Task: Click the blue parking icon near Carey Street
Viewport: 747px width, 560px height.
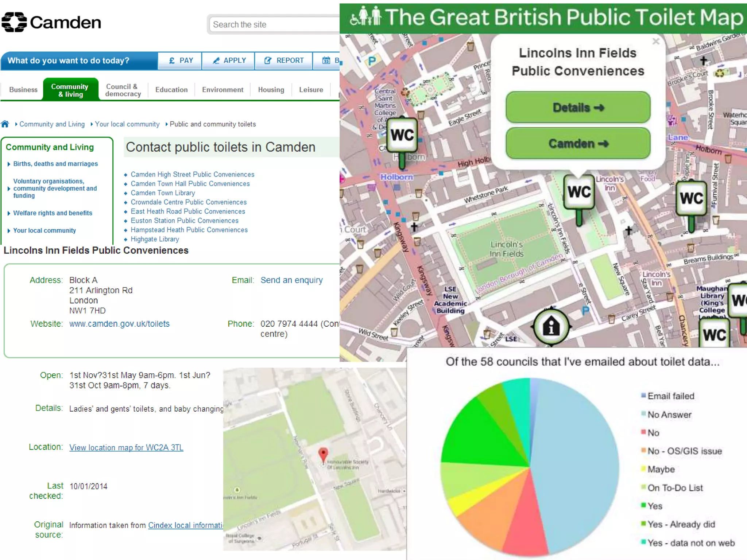Action: click(585, 311)
